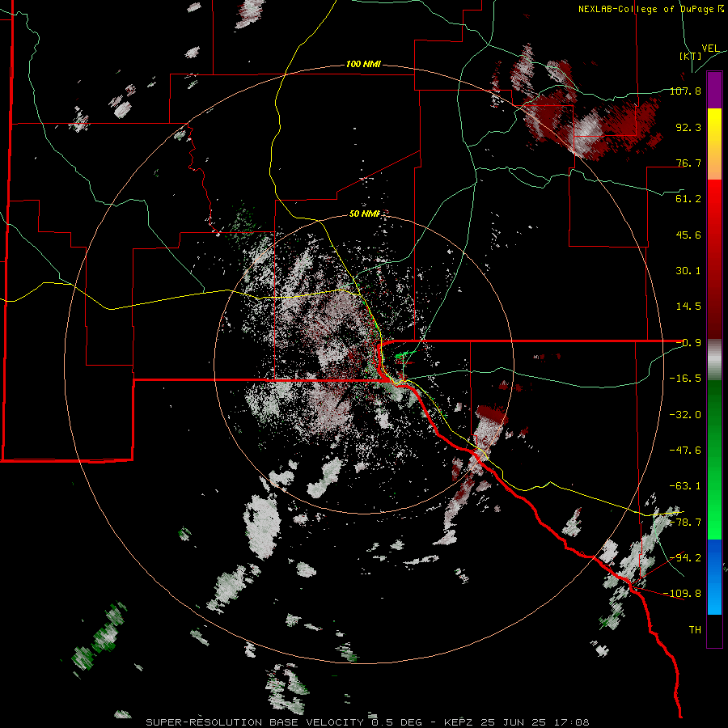Viewport: 728px width, 728px height.
Task: Click the 76.7 velocity scale value
Action: pos(688,163)
